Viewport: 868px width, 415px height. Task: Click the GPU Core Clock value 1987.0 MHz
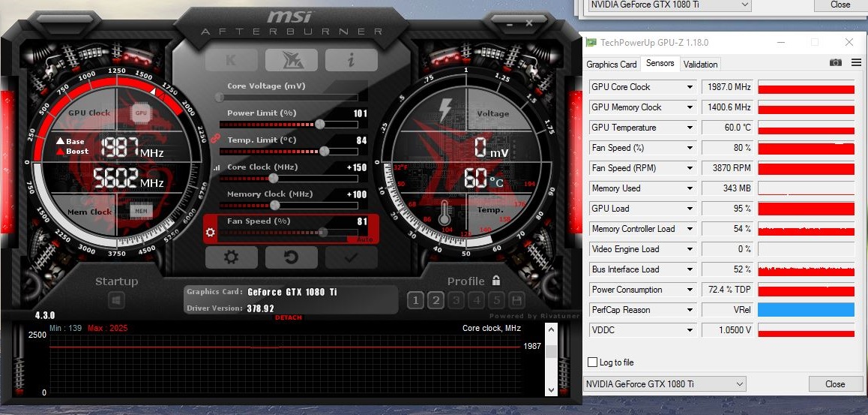pos(727,87)
